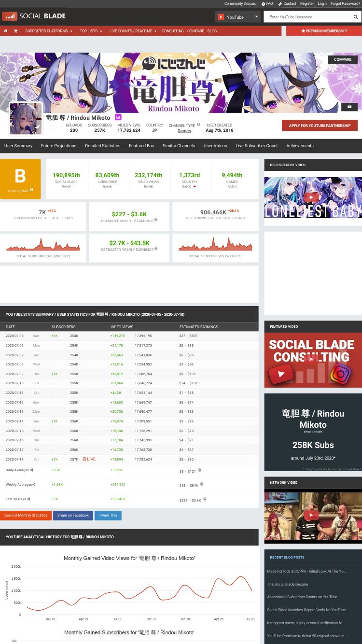Go to the home icon in navigation bar
The image size is (362, 644).
pyautogui.click(x=5, y=31)
